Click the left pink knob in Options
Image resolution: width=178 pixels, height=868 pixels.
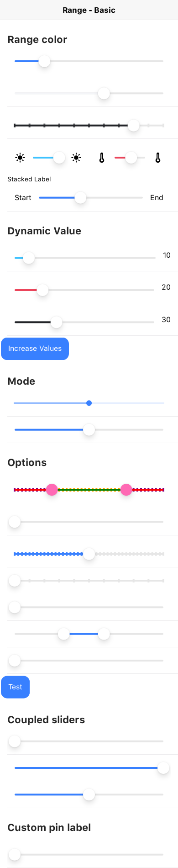click(52, 490)
